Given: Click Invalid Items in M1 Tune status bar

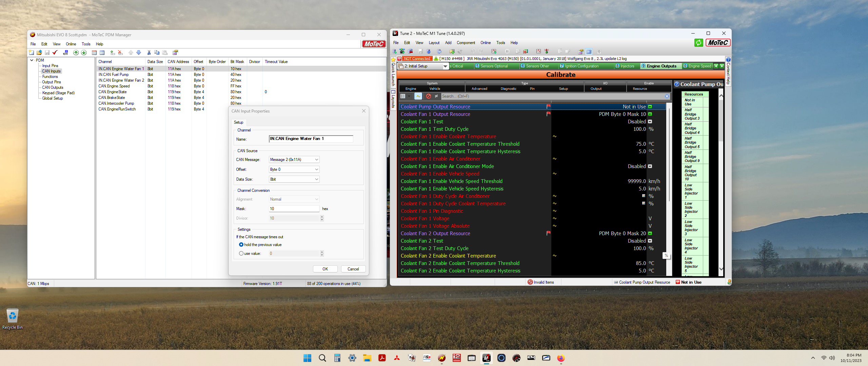Looking at the screenshot, I should pyautogui.click(x=541, y=282).
